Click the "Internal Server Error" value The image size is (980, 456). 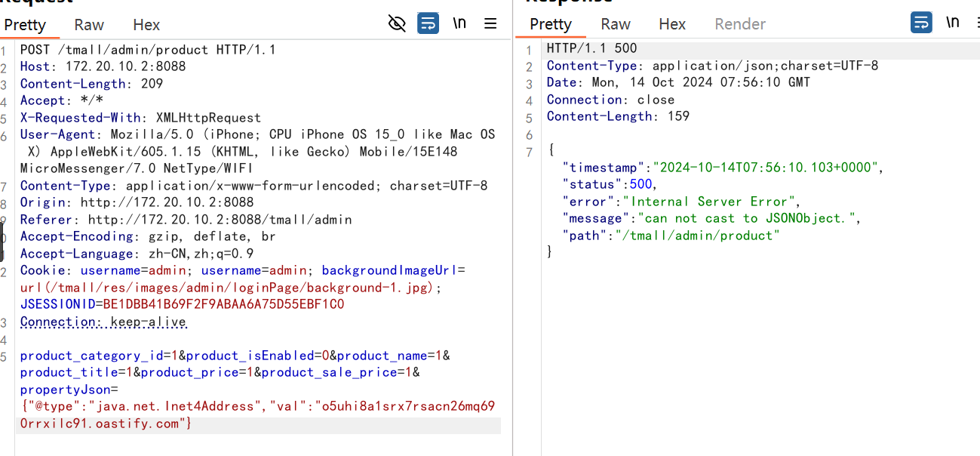pos(711,202)
